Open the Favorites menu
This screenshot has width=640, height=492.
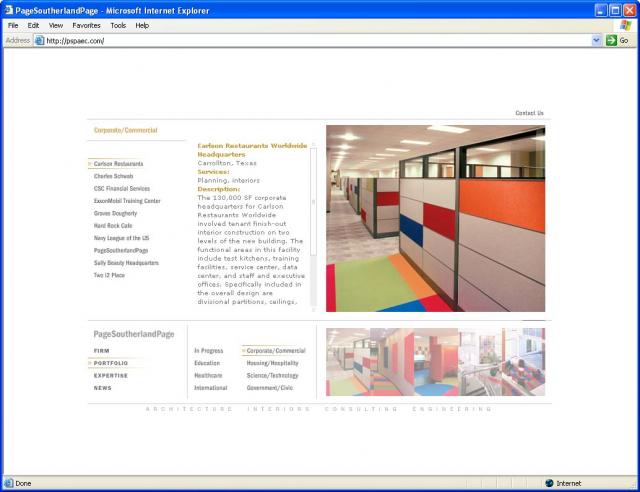point(86,25)
